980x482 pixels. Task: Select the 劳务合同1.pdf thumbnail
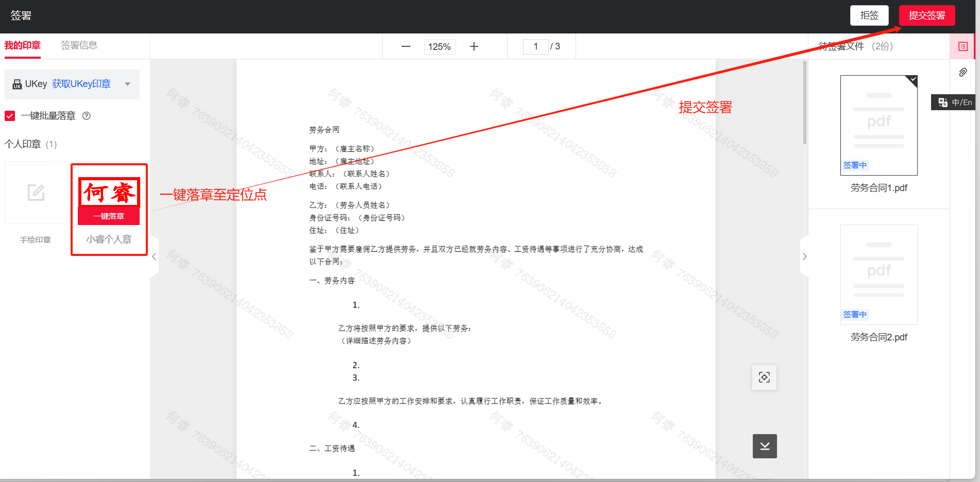(x=879, y=125)
